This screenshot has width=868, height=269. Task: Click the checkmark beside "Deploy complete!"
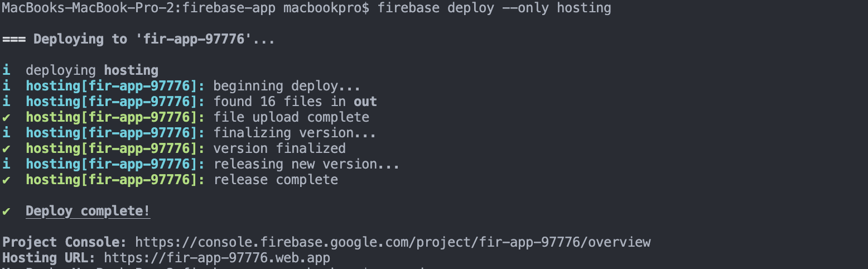point(6,211)
